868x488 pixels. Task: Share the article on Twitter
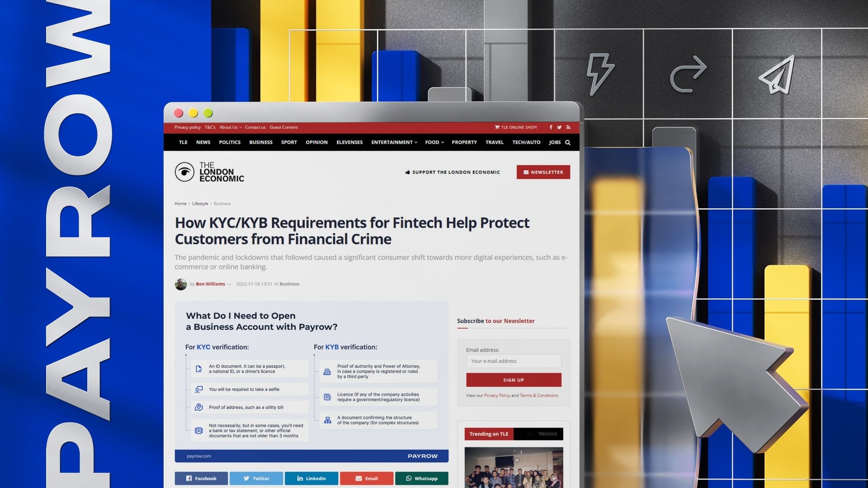click(x=256, y=479)
